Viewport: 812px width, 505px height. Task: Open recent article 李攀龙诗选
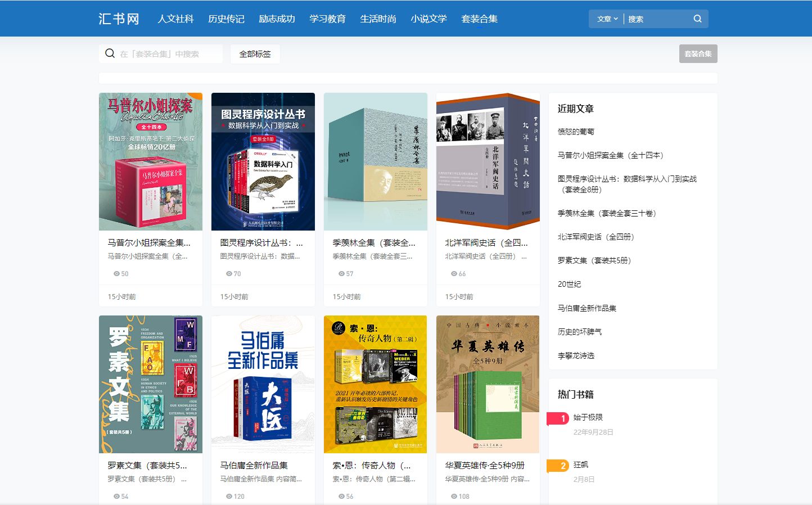(x=576, y=355)
